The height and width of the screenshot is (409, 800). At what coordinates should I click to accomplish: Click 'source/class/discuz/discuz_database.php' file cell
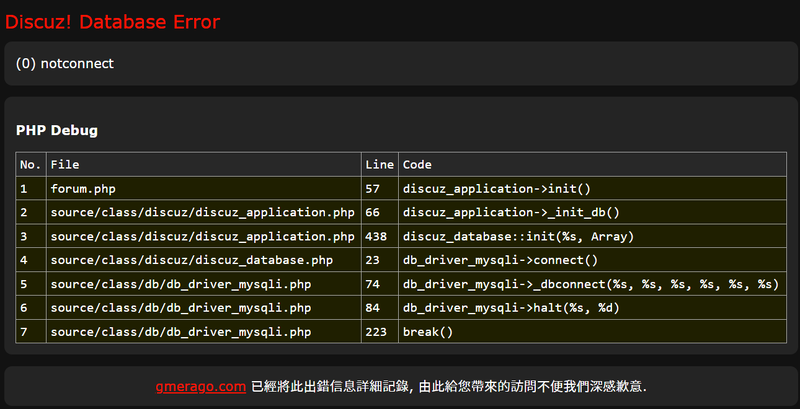point(204,260)
